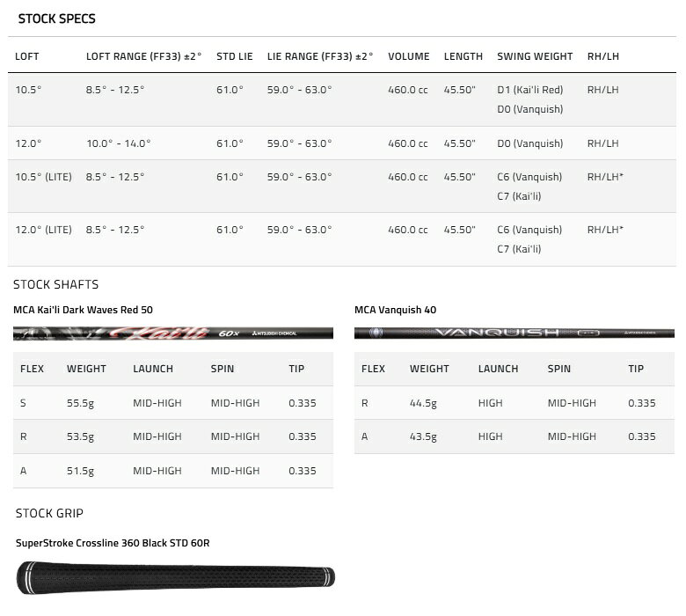Select the 10.5° loft row

(342, 99)
